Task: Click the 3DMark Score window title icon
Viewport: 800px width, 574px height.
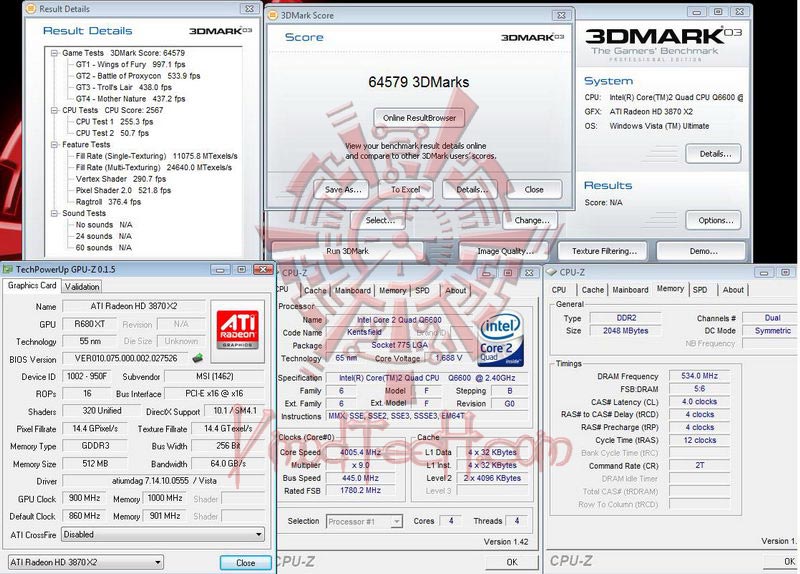Action: pos(273,15)
